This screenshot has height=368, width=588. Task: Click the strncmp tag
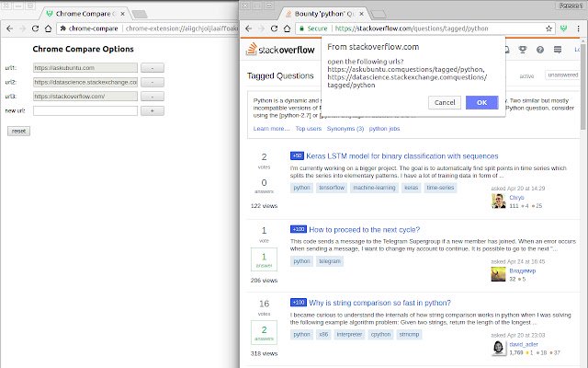[x=409, y=335]
